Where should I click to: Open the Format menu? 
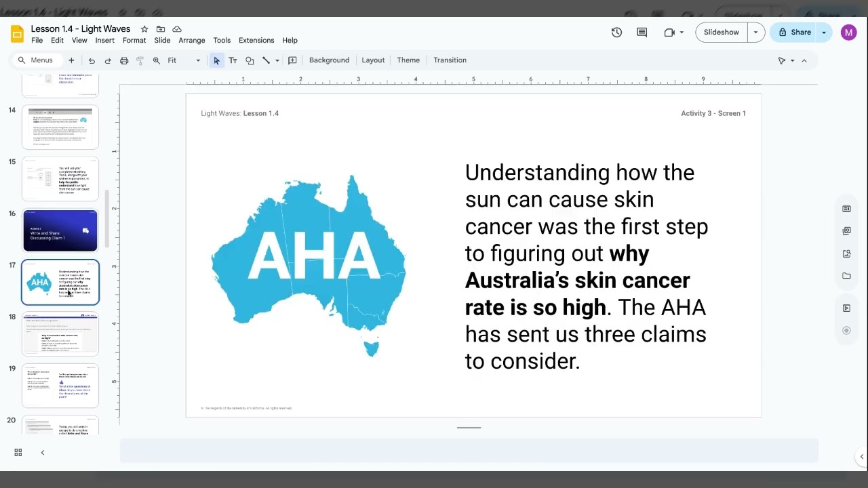pos(134,41)
